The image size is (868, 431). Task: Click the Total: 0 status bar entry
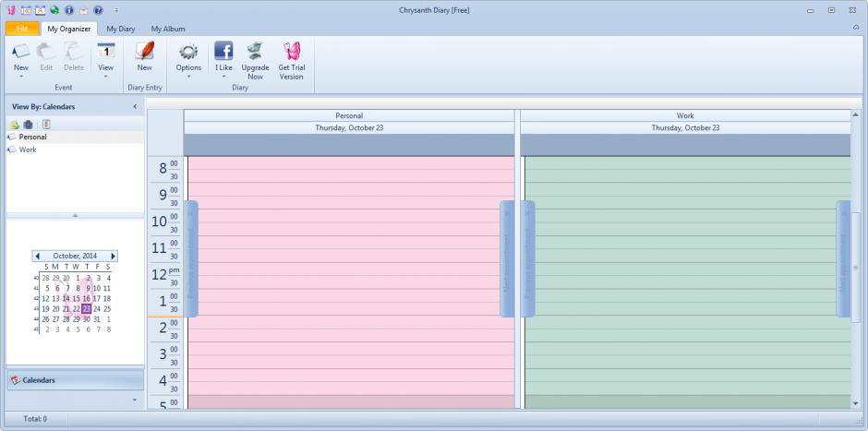coord(35,419)
